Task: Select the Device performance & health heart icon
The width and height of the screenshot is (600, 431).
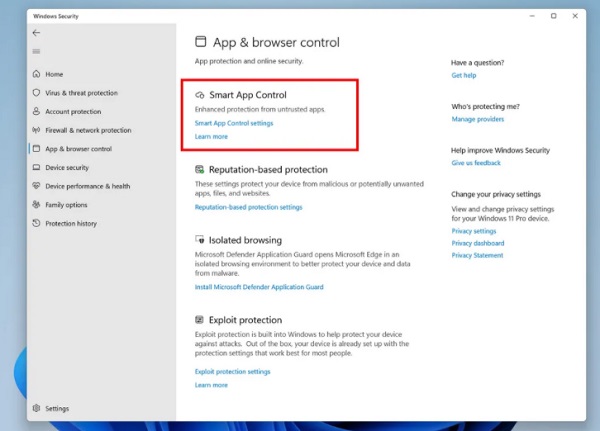Action: pyautogui.click(x=37, y=186)
